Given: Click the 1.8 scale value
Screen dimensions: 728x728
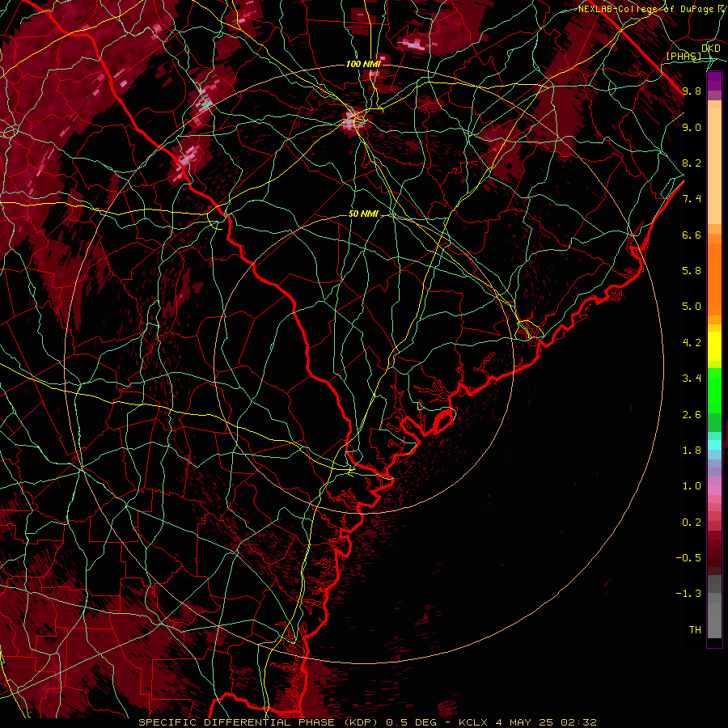Looking at the screenshot, I should tap(692, 451).
